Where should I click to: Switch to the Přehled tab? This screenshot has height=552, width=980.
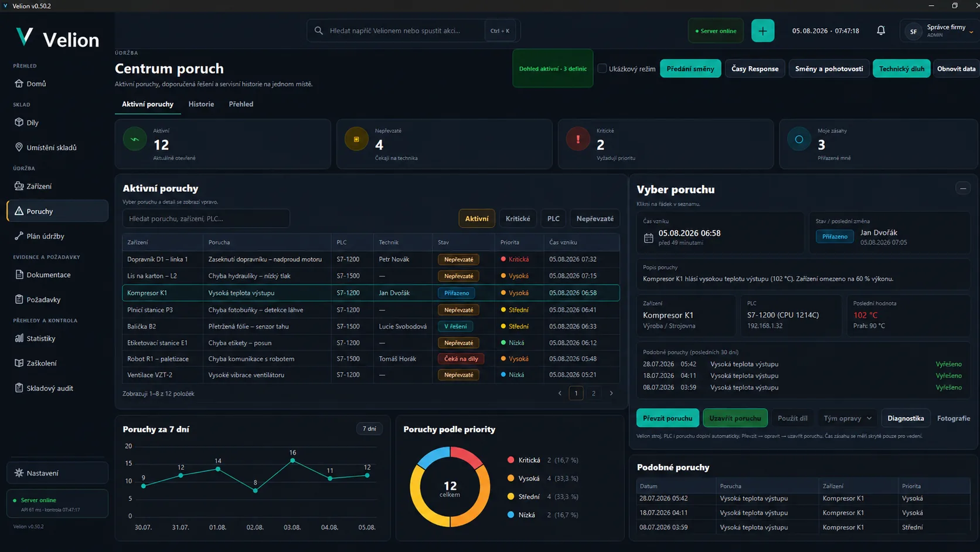click(241, 104)
